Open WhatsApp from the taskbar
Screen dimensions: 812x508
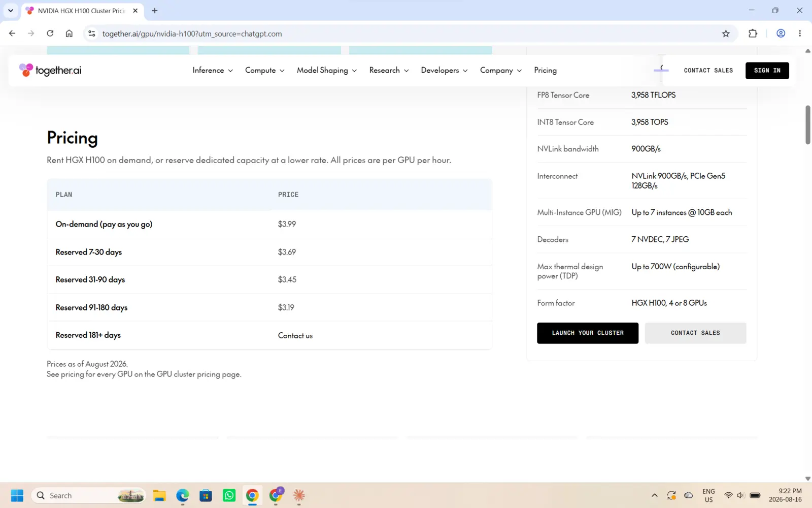[229, 495]
